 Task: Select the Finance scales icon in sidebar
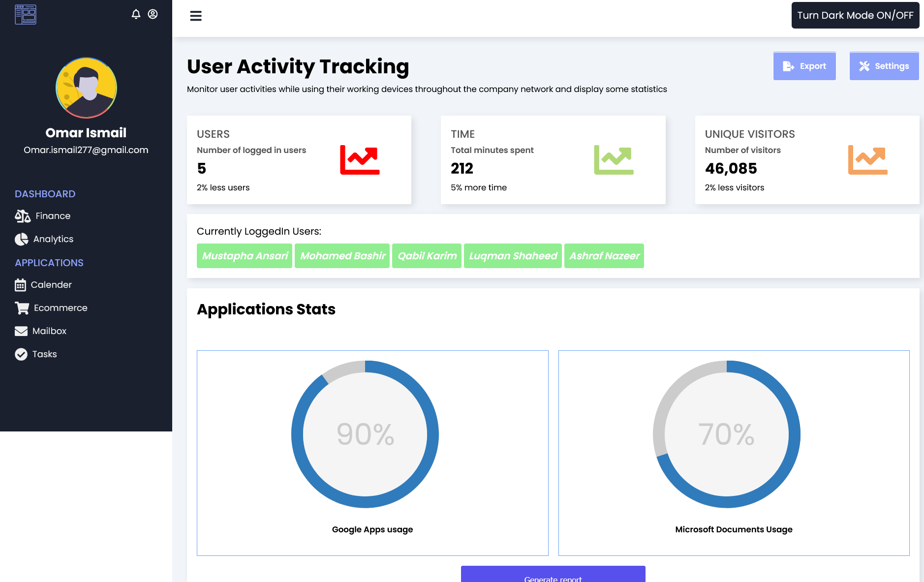(x=22, y=215)
